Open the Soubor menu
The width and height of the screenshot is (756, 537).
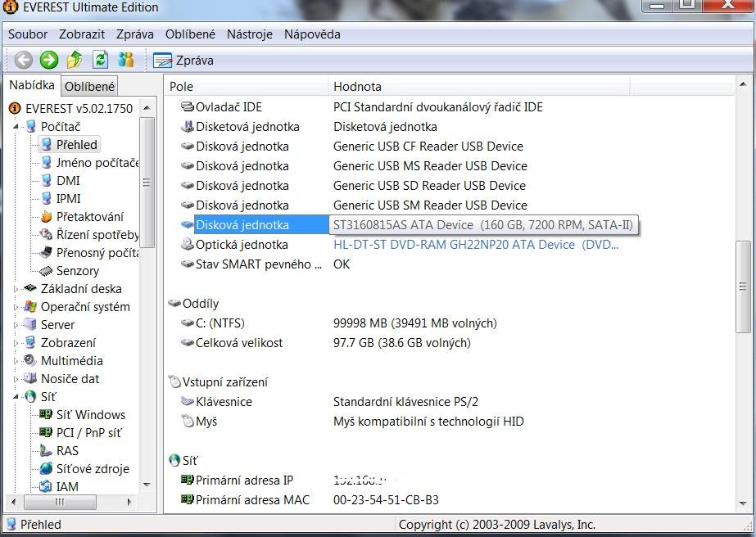28,34
